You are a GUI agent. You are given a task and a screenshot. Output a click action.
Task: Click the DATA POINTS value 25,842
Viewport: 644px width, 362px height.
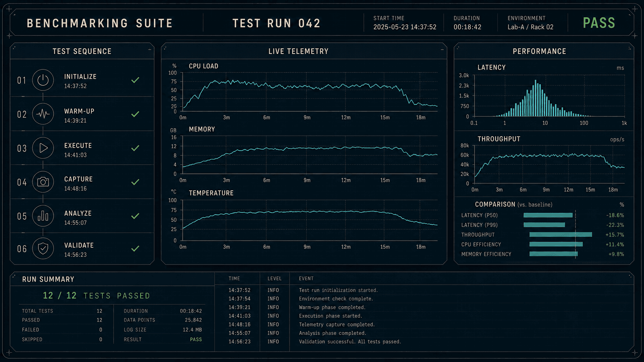[x=193, y=320]
